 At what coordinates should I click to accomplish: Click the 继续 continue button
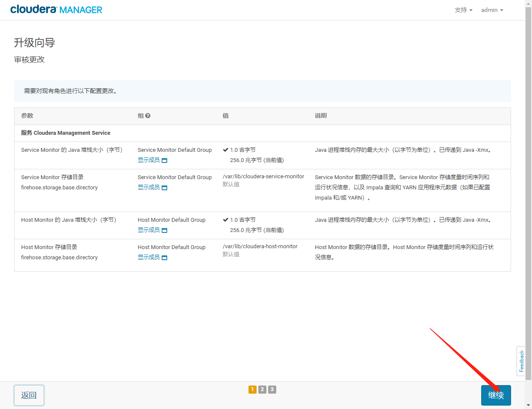click(496, 395)
